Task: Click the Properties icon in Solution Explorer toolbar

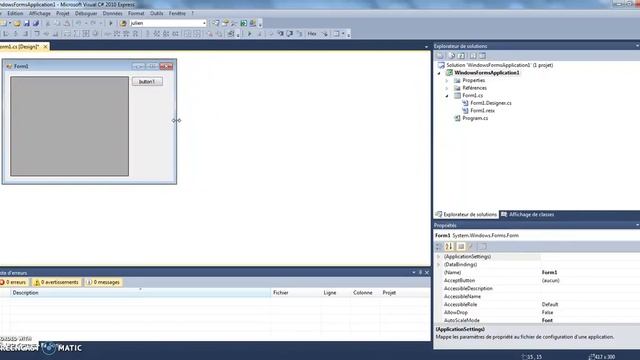Action: point(440,56)
